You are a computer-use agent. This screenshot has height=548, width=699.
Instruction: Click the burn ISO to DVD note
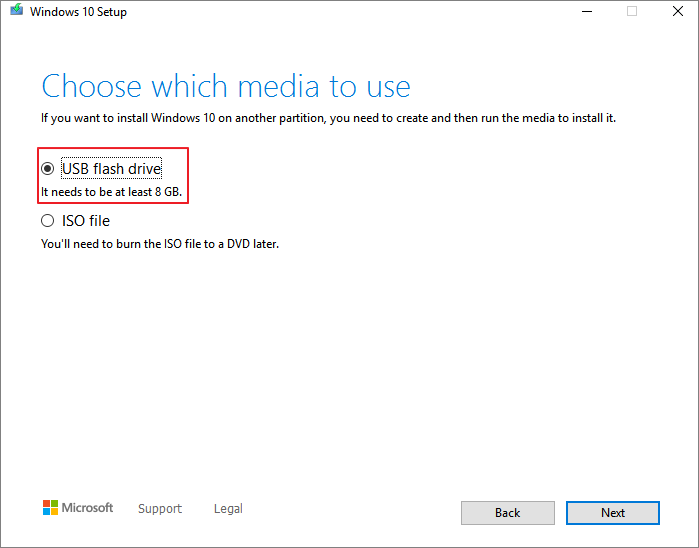tap(160, 243)
